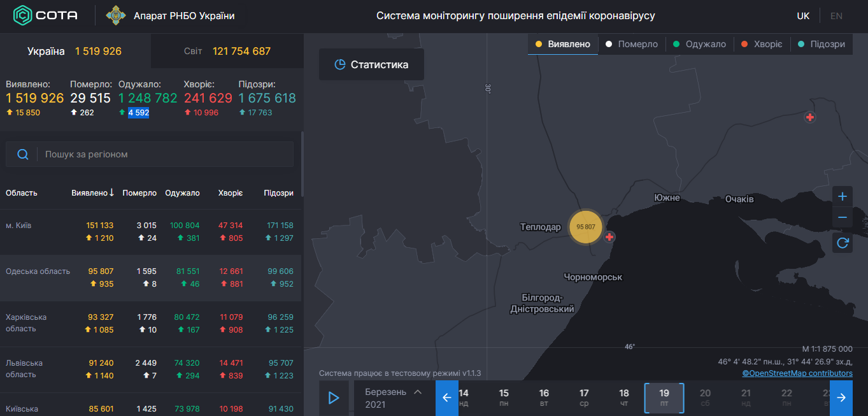Refresh the map data

pos(842,243)
